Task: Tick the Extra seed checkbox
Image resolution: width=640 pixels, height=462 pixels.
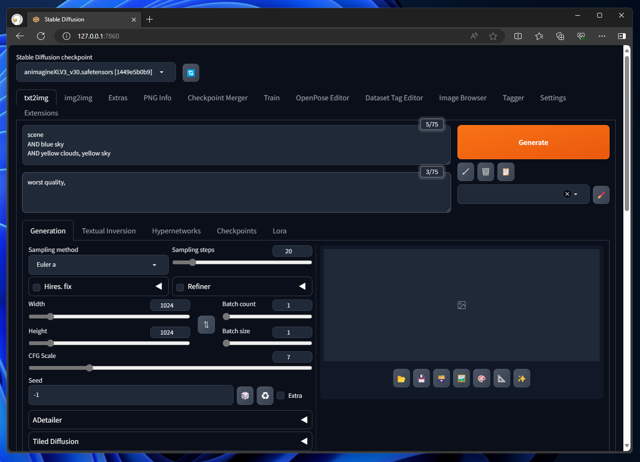Action: pos(281,395)
